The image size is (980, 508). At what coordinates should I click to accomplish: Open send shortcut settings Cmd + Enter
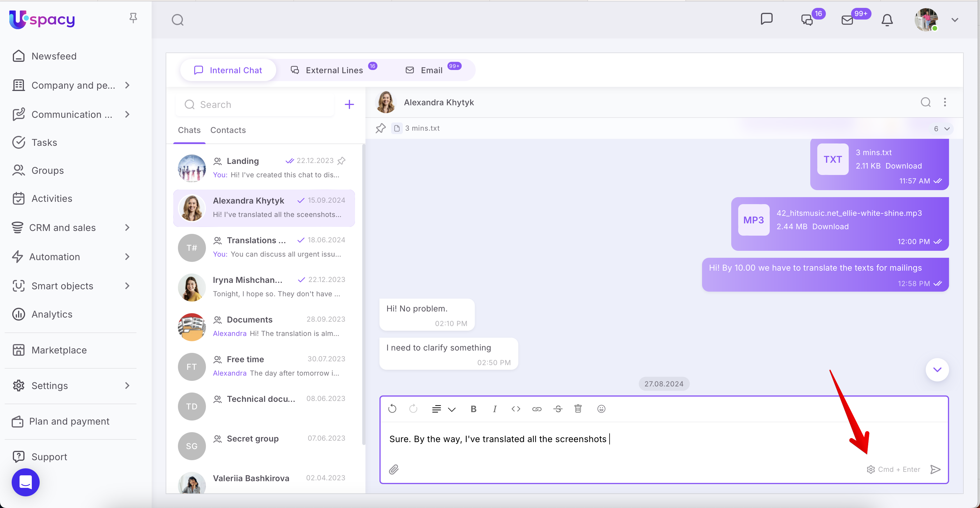tap(893, 469)
